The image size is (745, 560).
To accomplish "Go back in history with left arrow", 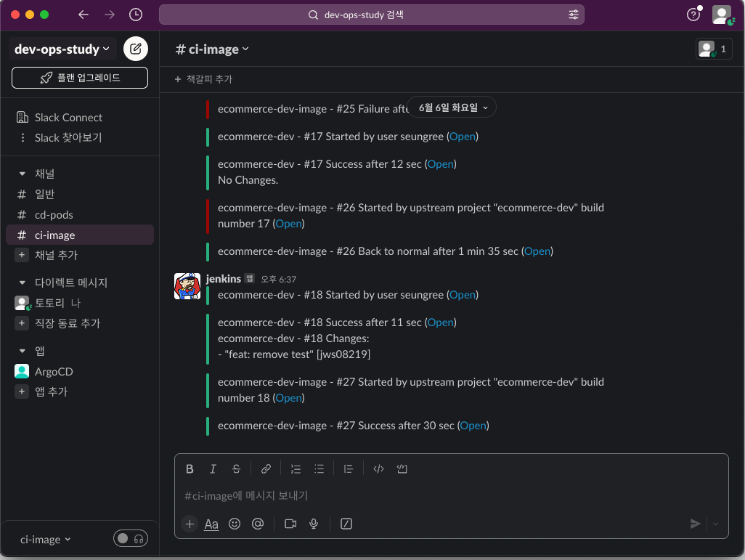I will (x=84, y=15).
